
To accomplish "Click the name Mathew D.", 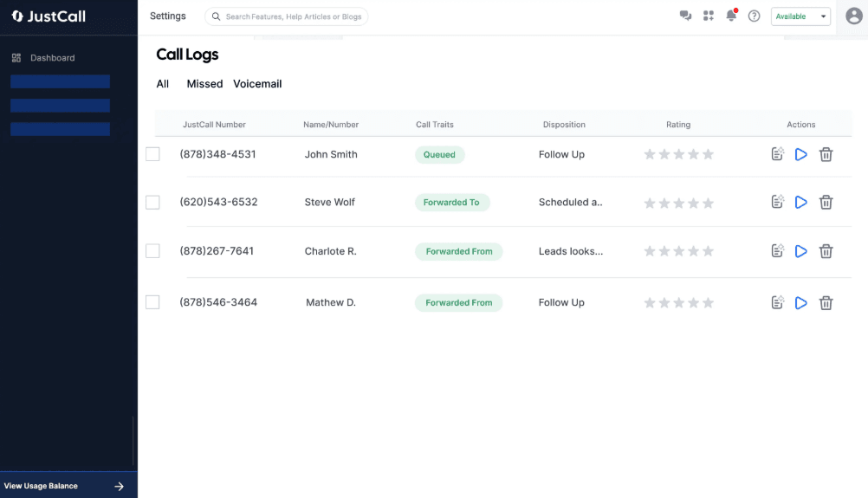I will (x=331, y=302).
